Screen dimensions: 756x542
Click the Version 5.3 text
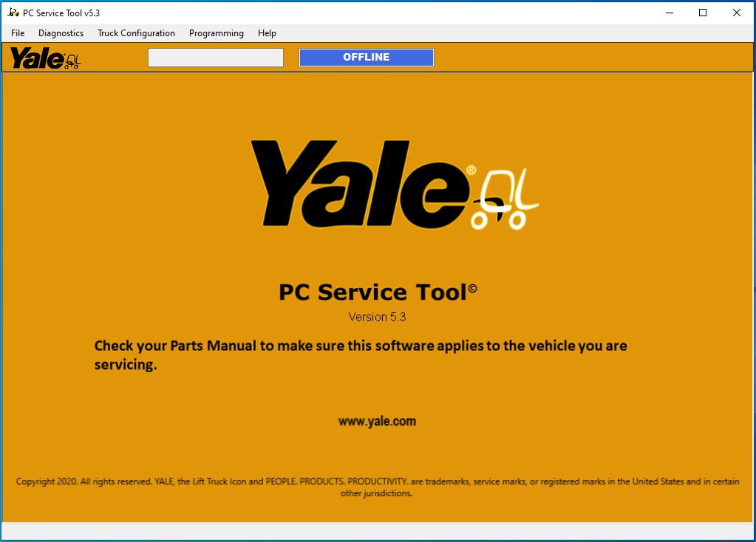[378, 317]
